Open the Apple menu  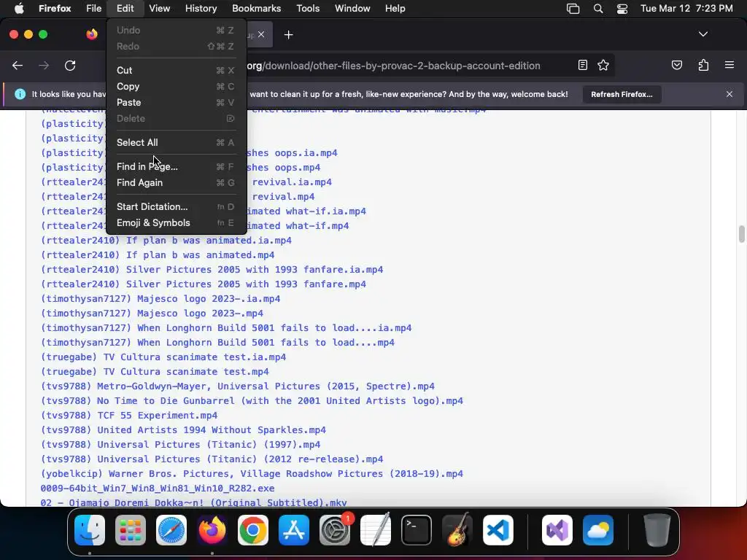pyautogui.click(x=19, y=9)
